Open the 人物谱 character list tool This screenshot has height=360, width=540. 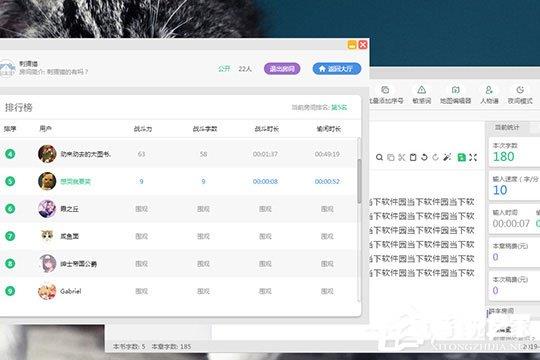[489, 95]
